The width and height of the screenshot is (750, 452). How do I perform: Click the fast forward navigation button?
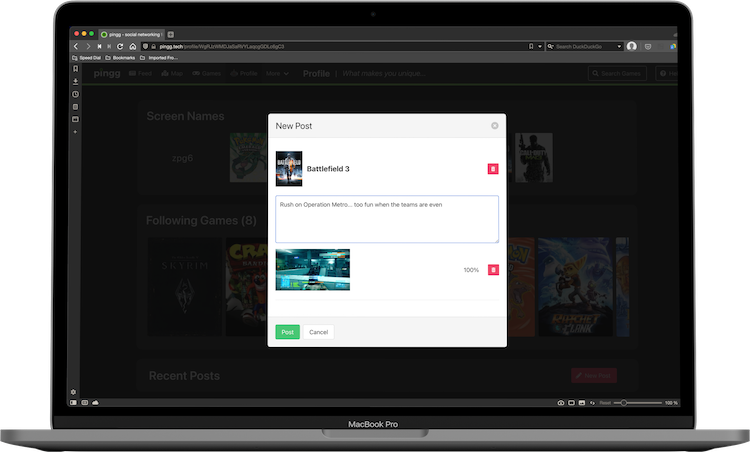click(x=109, y=46)
